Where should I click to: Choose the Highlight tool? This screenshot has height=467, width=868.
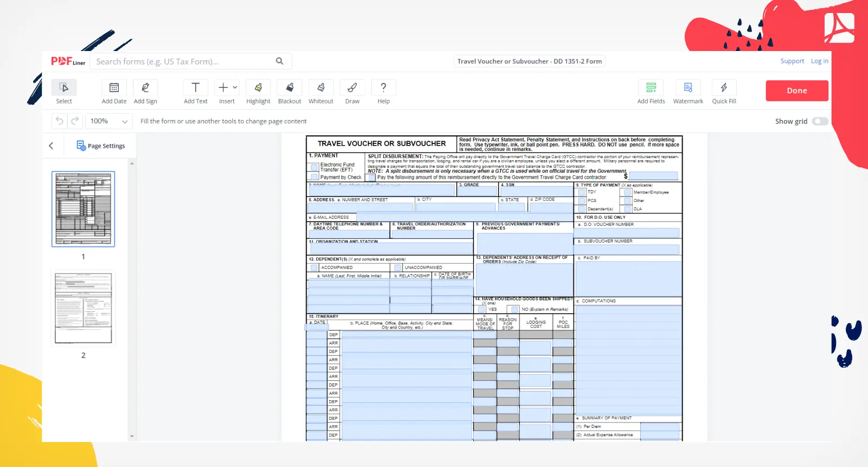(258, 88)
